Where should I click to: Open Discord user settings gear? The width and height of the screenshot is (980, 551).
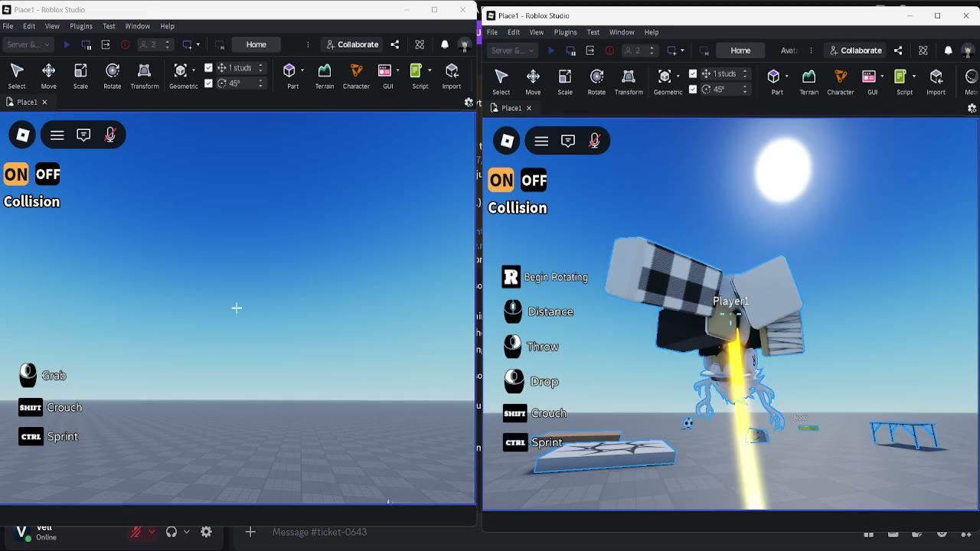(x=206, y=532)
